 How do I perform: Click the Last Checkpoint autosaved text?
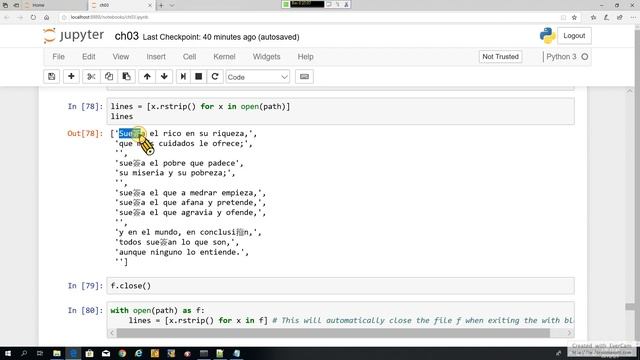coord(221,37)
